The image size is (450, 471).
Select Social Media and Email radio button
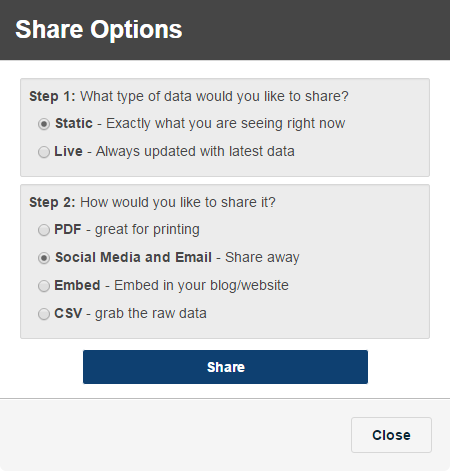click(x=44, y=258)
